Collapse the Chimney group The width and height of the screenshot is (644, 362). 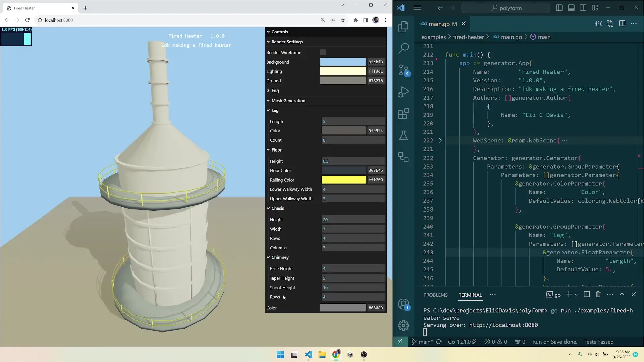pyautogui.click(x=326, y=257)
